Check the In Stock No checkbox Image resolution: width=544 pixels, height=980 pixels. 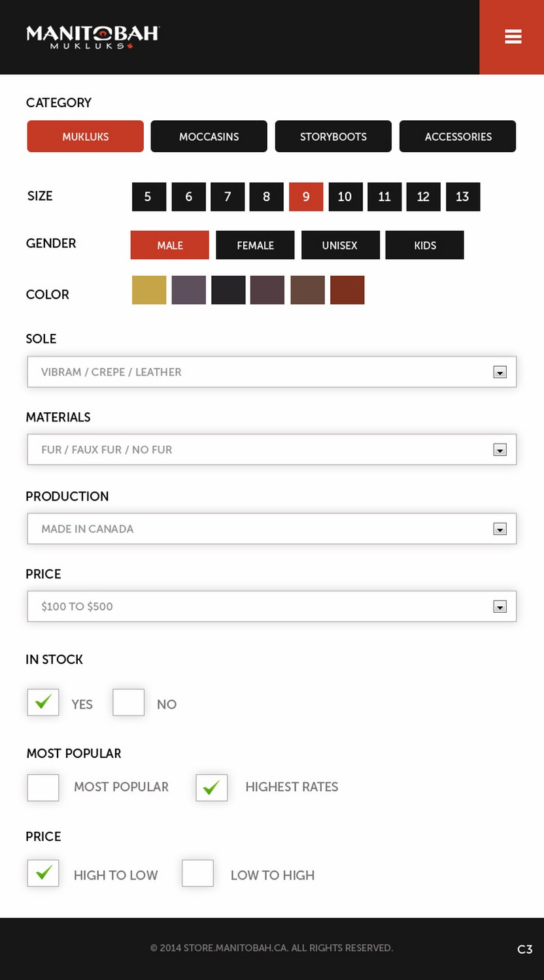pyautogui.click(x=128, y=702)
